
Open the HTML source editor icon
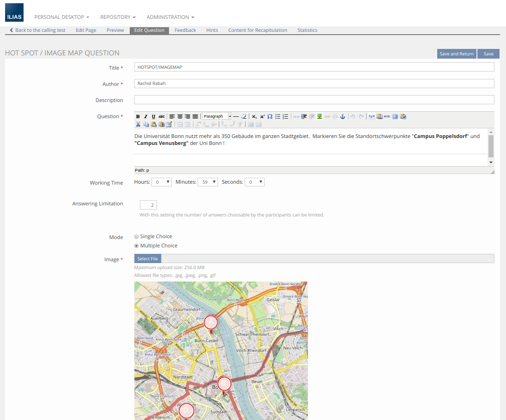point(387,117)
